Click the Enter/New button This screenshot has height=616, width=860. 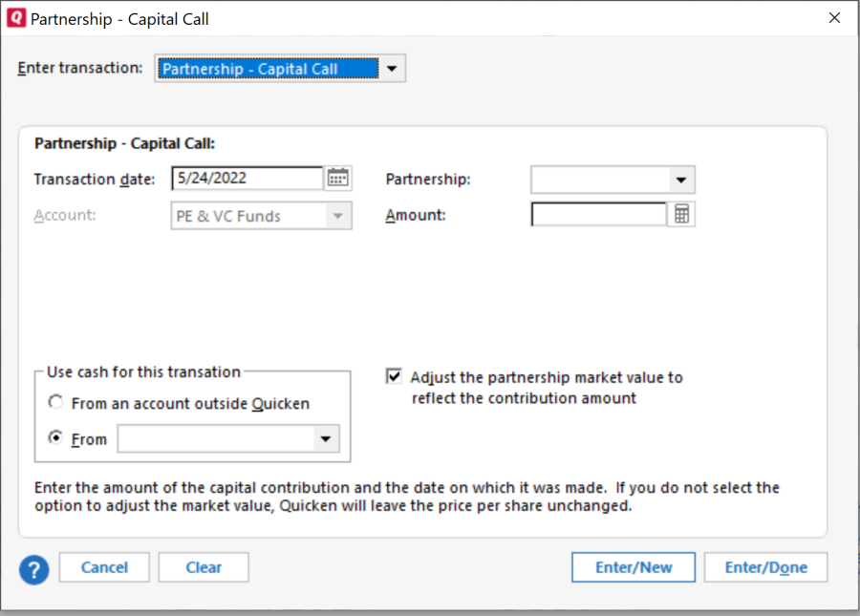[x=634, y=567]
